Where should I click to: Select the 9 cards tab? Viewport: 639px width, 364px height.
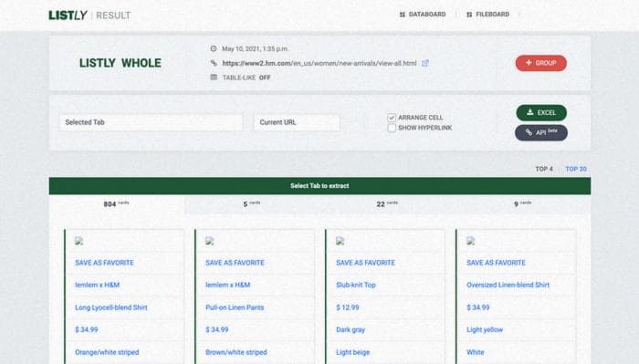[x=522, y=204]
